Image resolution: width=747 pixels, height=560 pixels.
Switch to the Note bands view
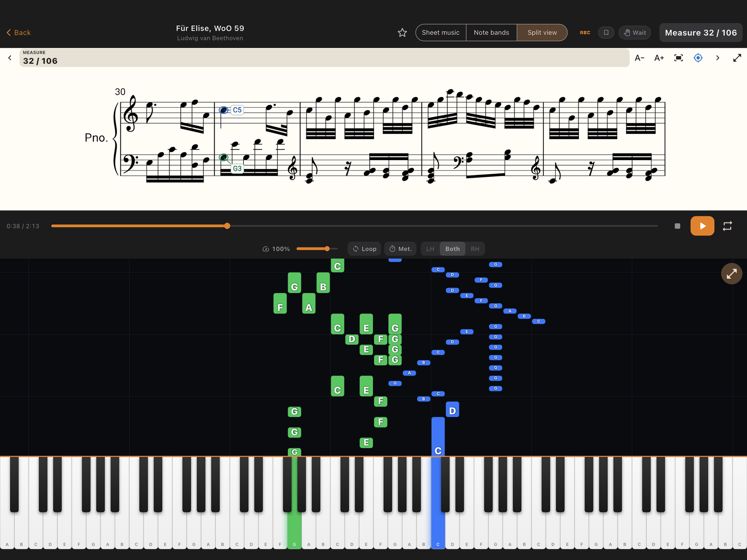coord(491,33)
